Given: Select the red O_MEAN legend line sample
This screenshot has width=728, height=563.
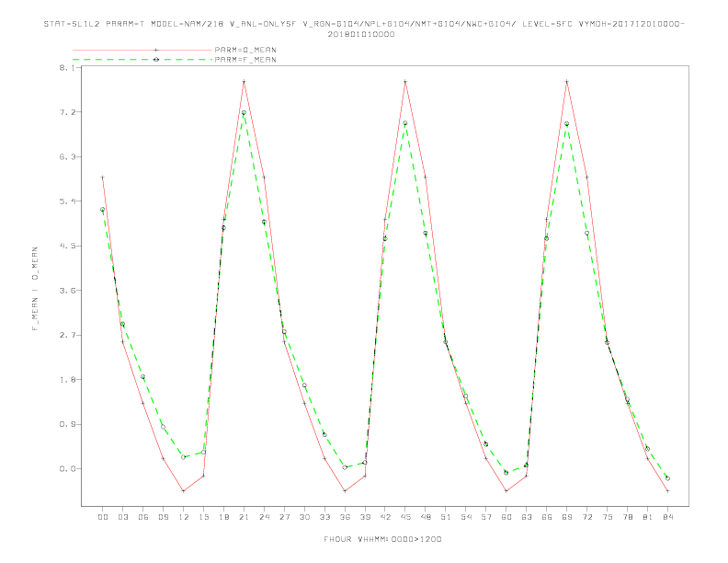Looking at the screenshot, I should click(x=142, y=50).
